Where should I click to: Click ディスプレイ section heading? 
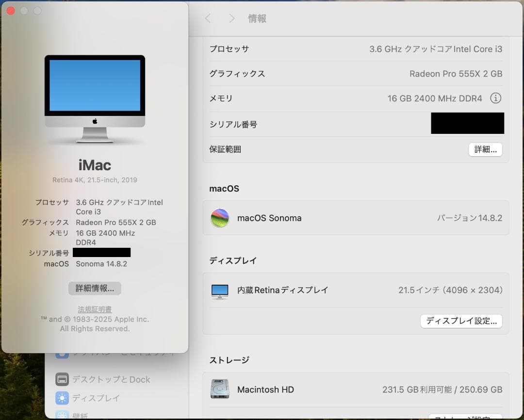pos(233,260)
